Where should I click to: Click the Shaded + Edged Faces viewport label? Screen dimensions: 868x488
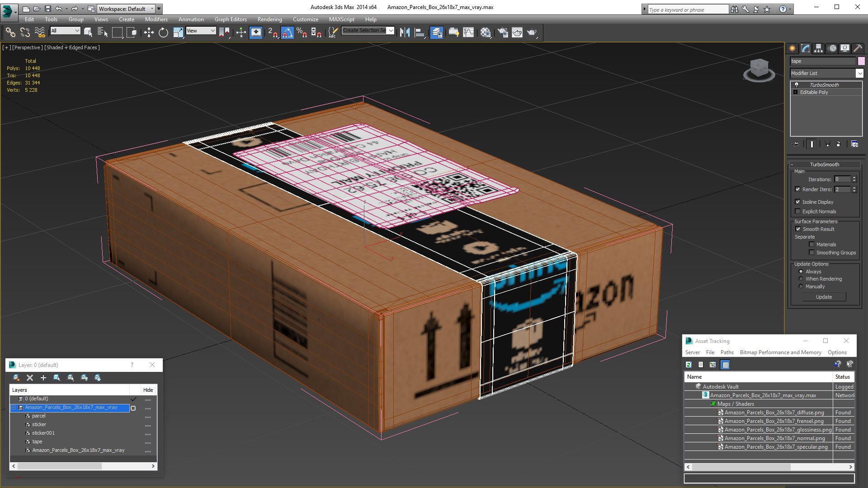71,47
